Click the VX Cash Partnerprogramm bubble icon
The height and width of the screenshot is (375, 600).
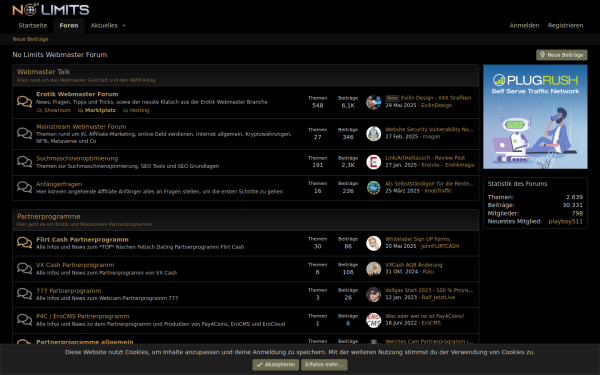[x=24, y=268]
